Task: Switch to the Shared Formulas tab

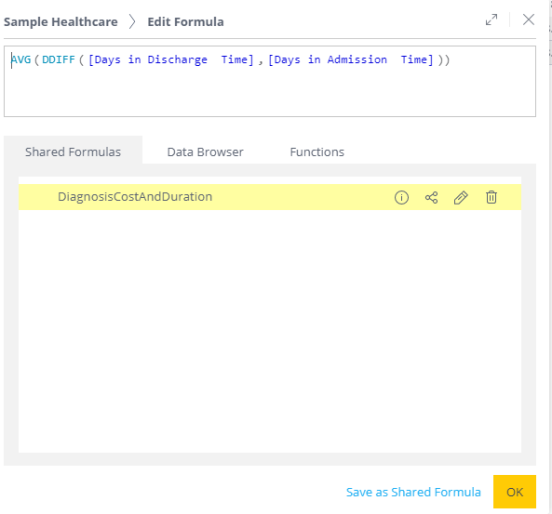Action: pos(73,152)
